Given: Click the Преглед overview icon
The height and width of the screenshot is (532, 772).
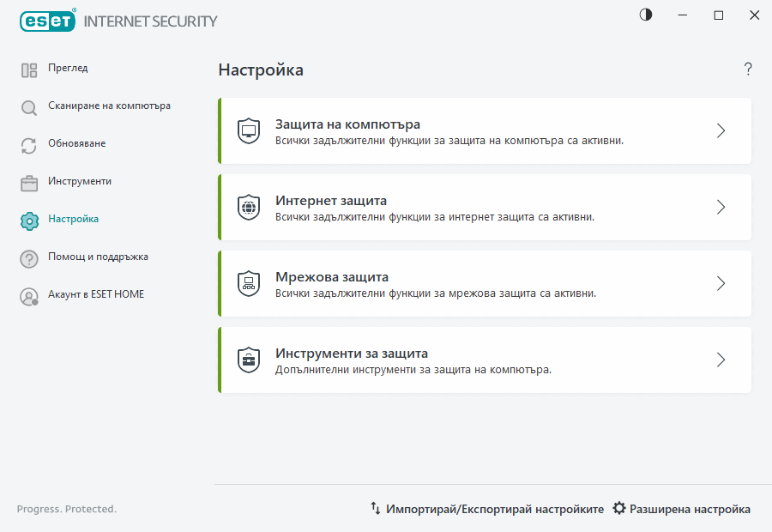Looking at the screenshot, I should (x=28, y=68).
